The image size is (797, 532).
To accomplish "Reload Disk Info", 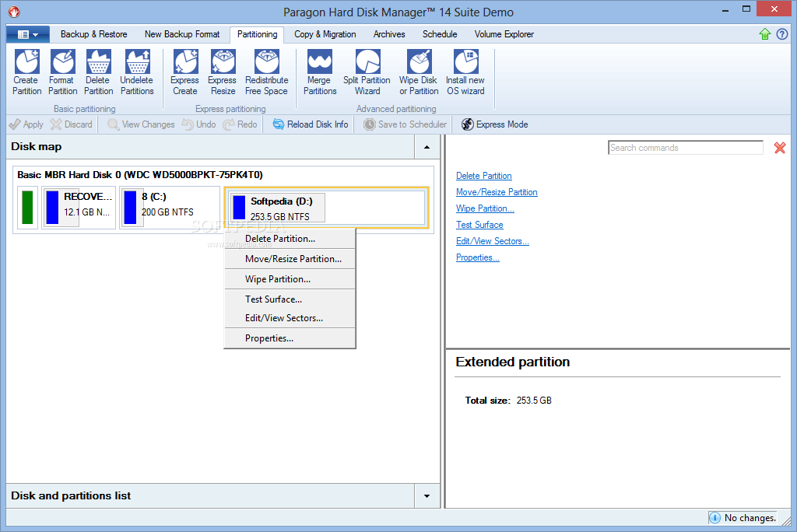I will (311, 124).
